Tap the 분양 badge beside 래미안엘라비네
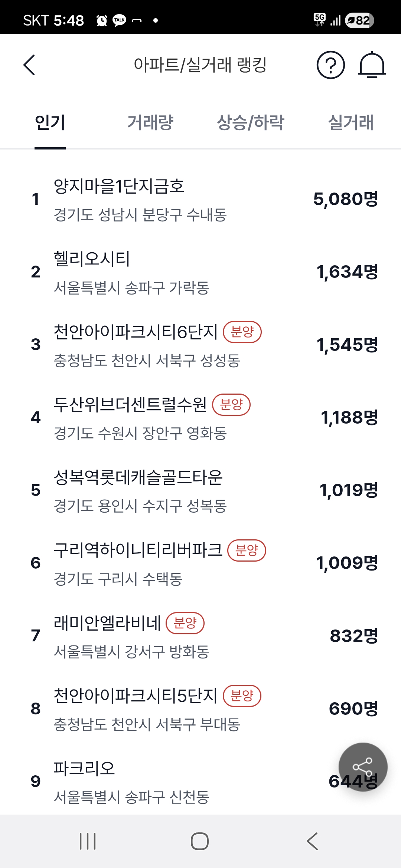401x868 pixels. 185,623
